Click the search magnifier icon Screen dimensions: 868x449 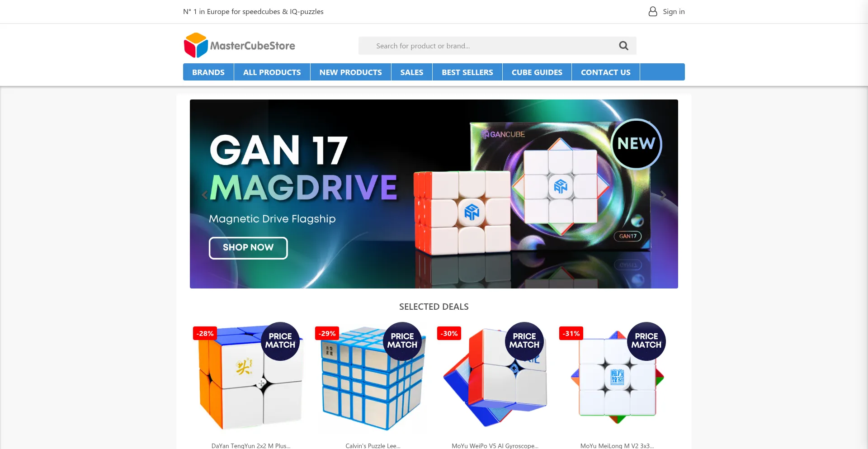coord(623,46)
